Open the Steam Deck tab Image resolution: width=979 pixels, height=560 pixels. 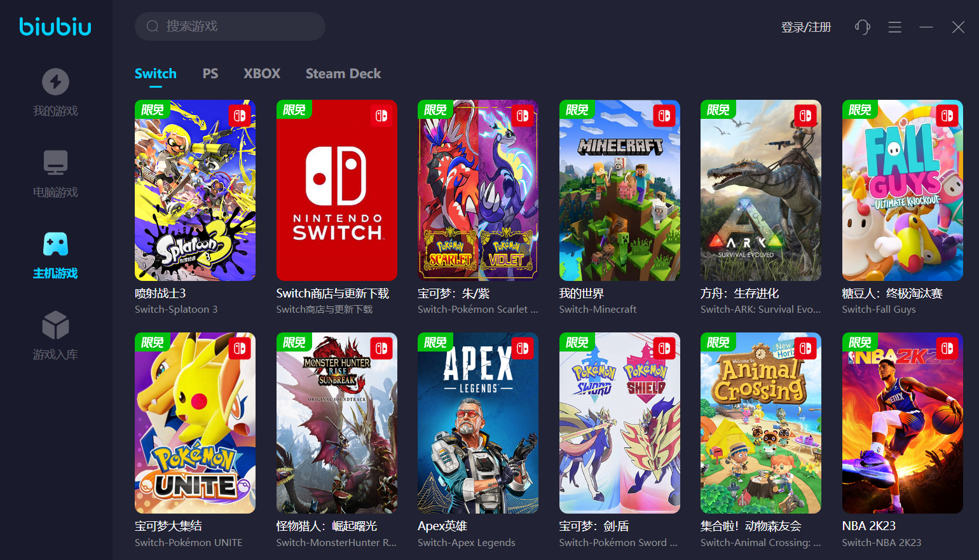coord(343,74)
